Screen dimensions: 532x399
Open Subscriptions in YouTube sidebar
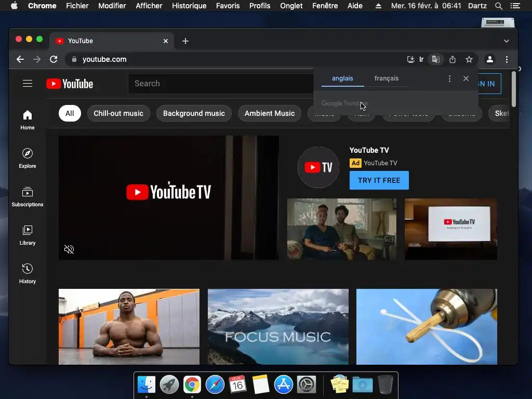(x=28, y=196)
